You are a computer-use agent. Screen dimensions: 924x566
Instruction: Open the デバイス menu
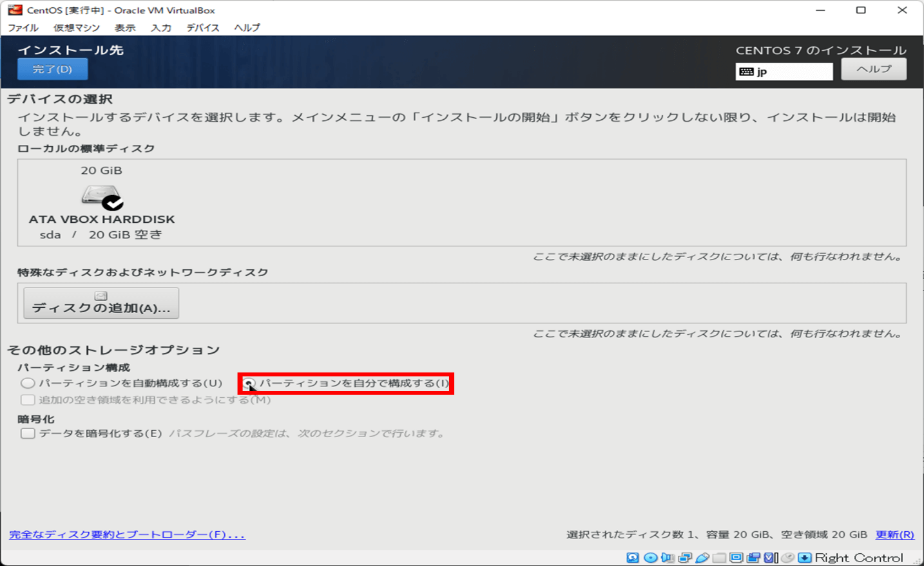203,28
